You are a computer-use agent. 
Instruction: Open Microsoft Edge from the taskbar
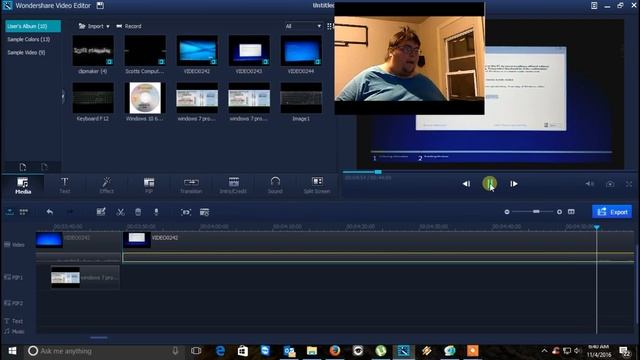point(220,351)
